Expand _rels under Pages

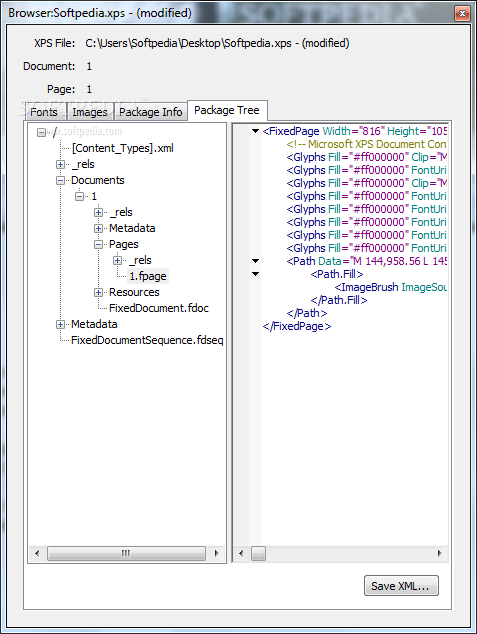(x=117, y=260)
